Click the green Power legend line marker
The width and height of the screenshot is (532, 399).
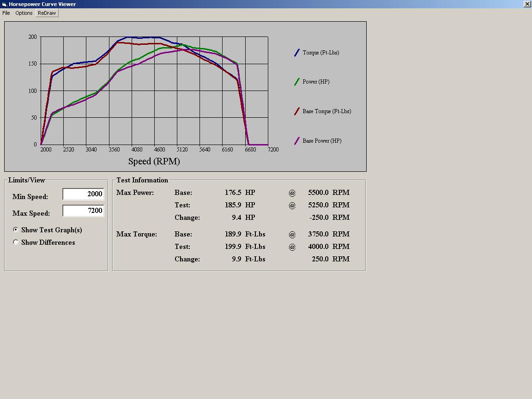pos(297,82)
